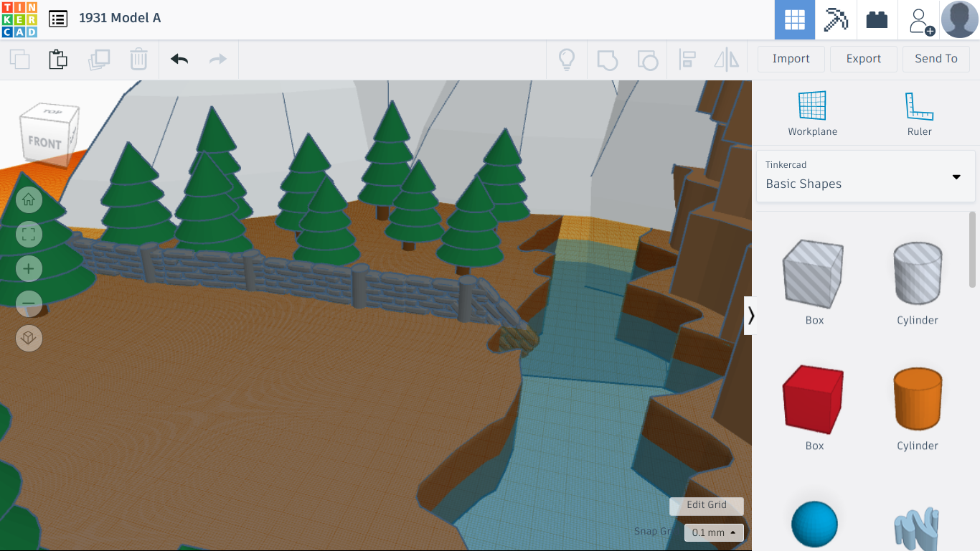Open the Align tool

pyautogui.click(x=687, y=60)
